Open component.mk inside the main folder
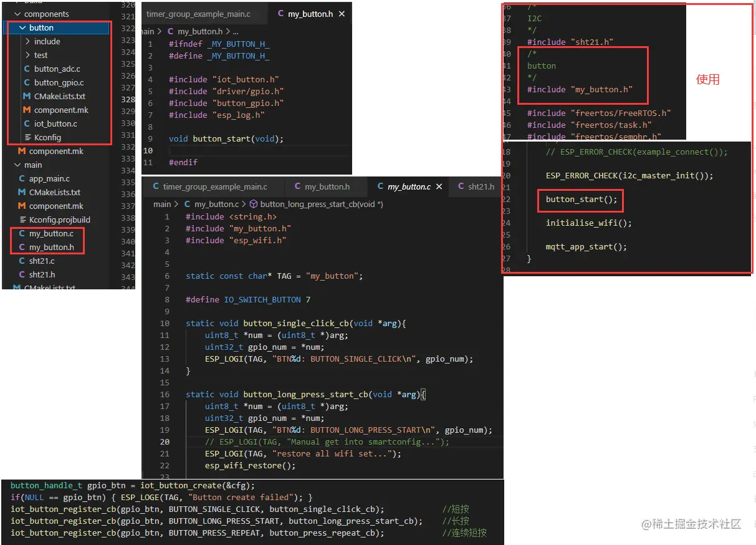 click(56, 206)
